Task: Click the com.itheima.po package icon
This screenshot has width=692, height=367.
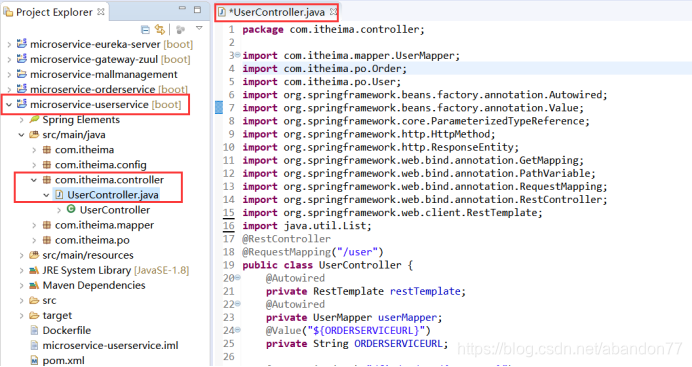Action: 46,240
